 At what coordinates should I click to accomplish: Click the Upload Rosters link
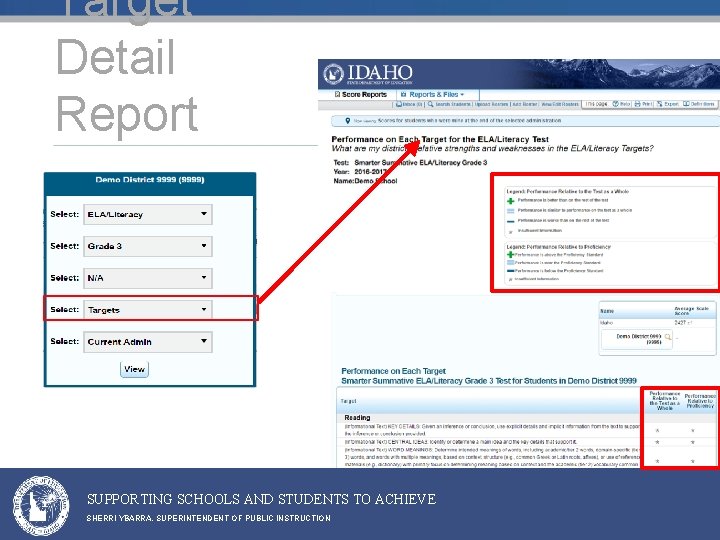491,104
